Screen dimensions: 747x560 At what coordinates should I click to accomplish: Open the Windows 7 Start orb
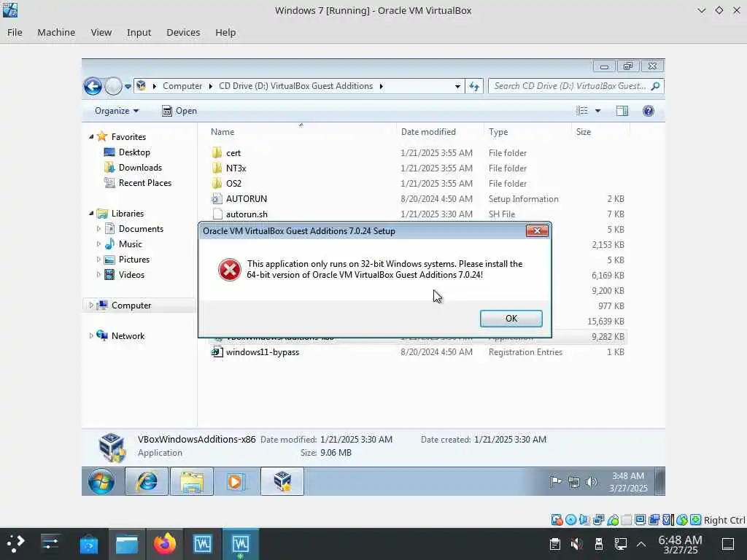pyautogui.click(x=101, y=481)
